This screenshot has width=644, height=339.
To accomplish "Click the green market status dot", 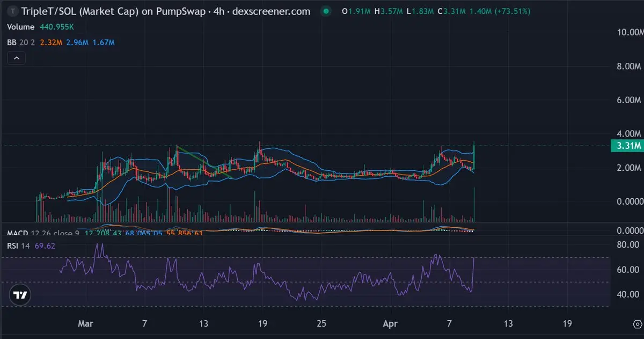I will (x=325, y=11).
